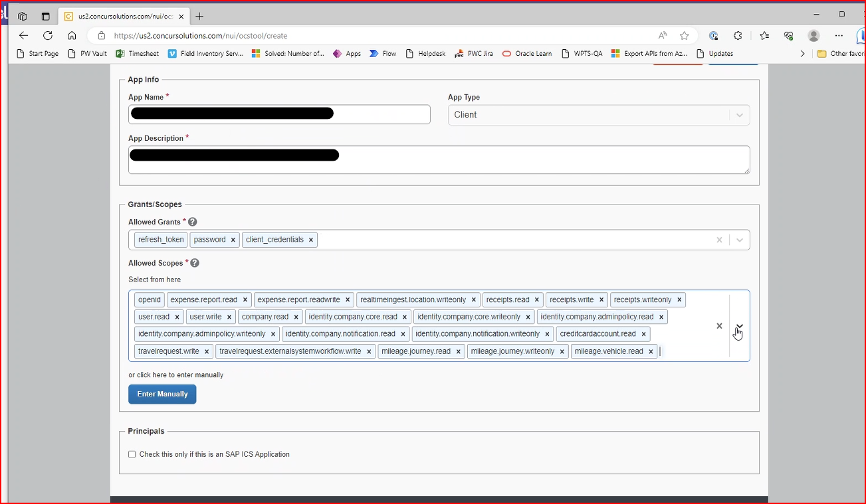Remove the client_credentials grant tag

tap(310, 240)
